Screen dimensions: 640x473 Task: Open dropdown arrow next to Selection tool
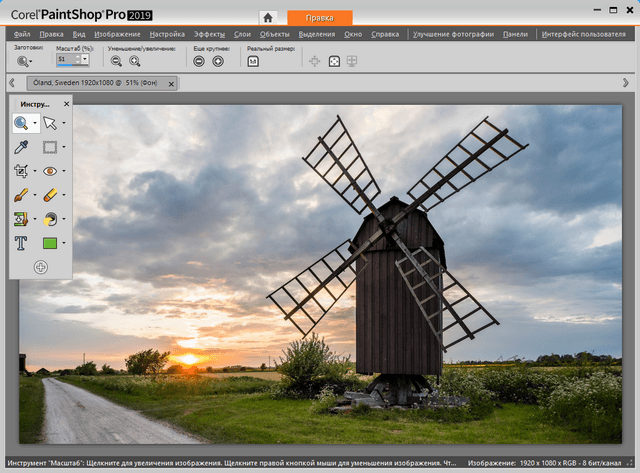coord(64,148)
